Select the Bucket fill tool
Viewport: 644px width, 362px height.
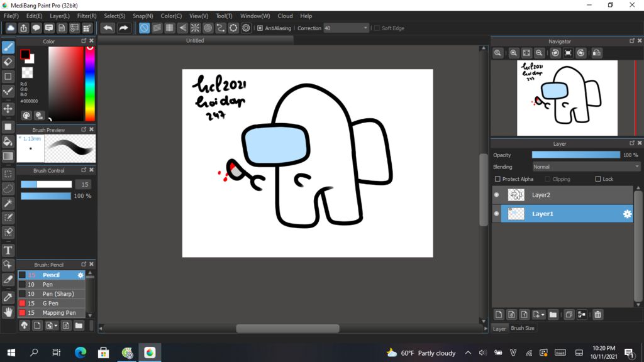[8, 141]
